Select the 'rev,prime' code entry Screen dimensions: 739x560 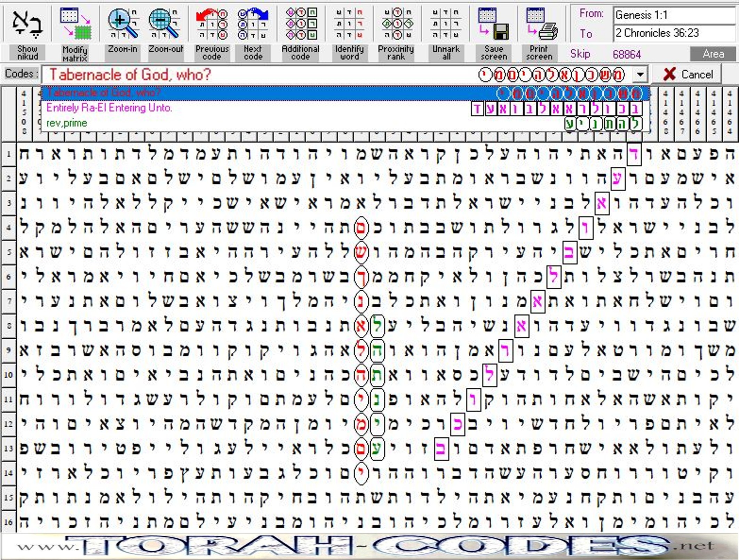(x=67, y=123)
